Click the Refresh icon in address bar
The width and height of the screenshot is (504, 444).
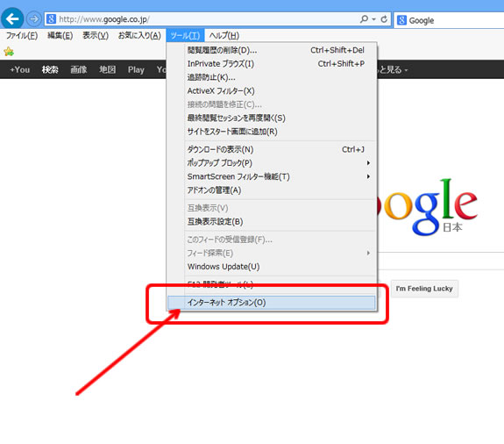coord(384,19)
